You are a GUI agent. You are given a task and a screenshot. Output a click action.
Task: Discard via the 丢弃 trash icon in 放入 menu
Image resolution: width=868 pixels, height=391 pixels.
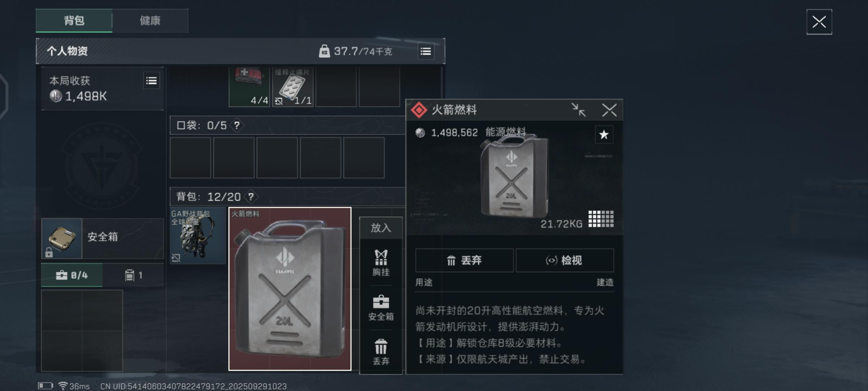[381, 352]
